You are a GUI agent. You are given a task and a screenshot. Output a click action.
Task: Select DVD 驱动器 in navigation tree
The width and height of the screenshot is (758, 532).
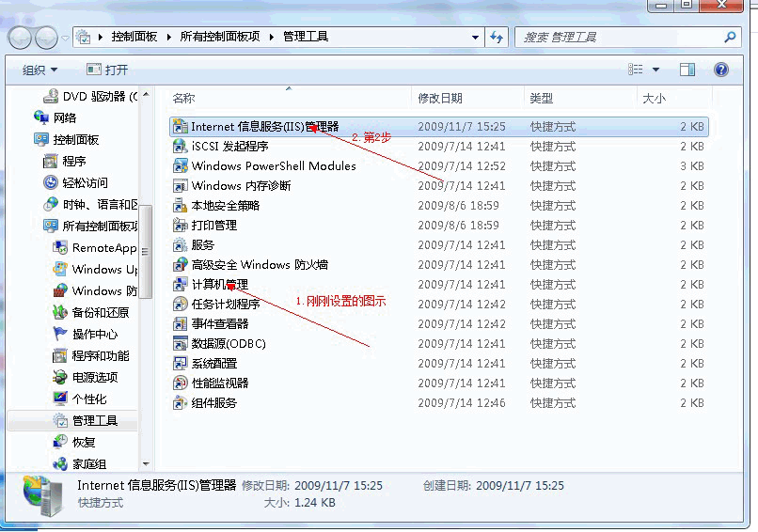click(x=90, y=97)
